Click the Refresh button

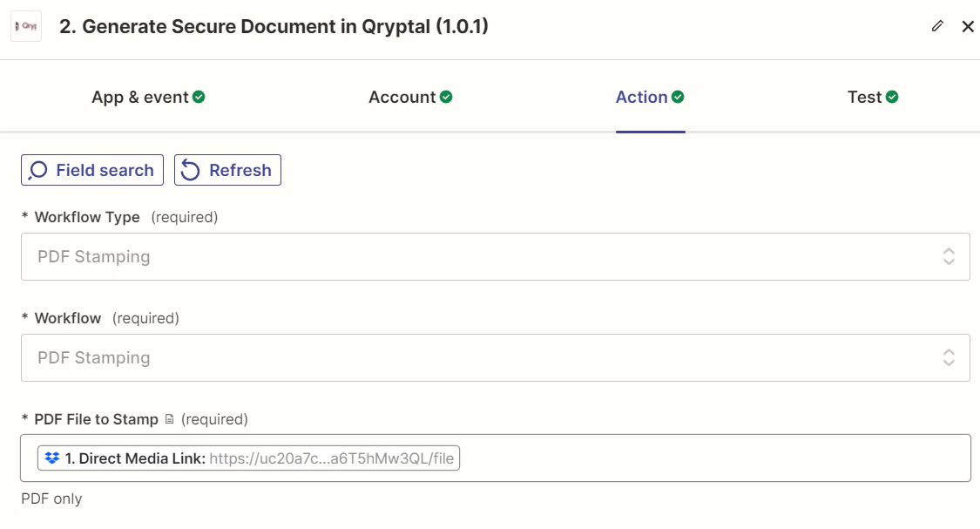point(227,169)
